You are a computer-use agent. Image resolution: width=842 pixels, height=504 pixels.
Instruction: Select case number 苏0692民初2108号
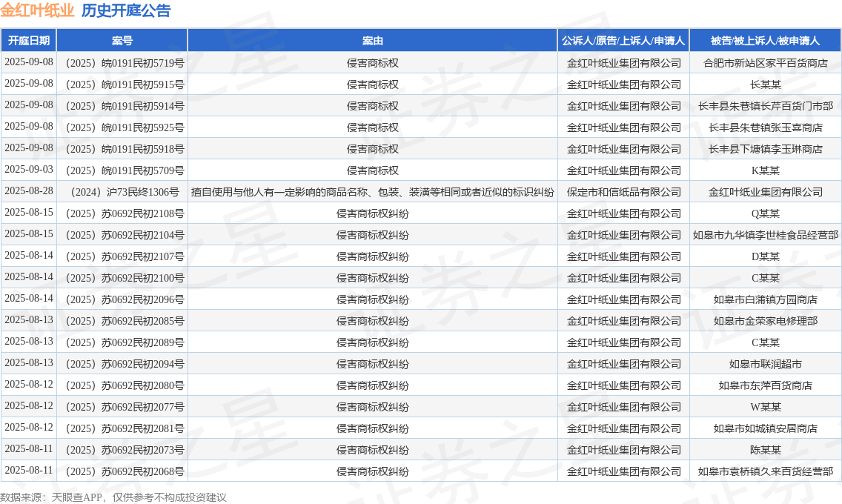[x=125, y=213]
